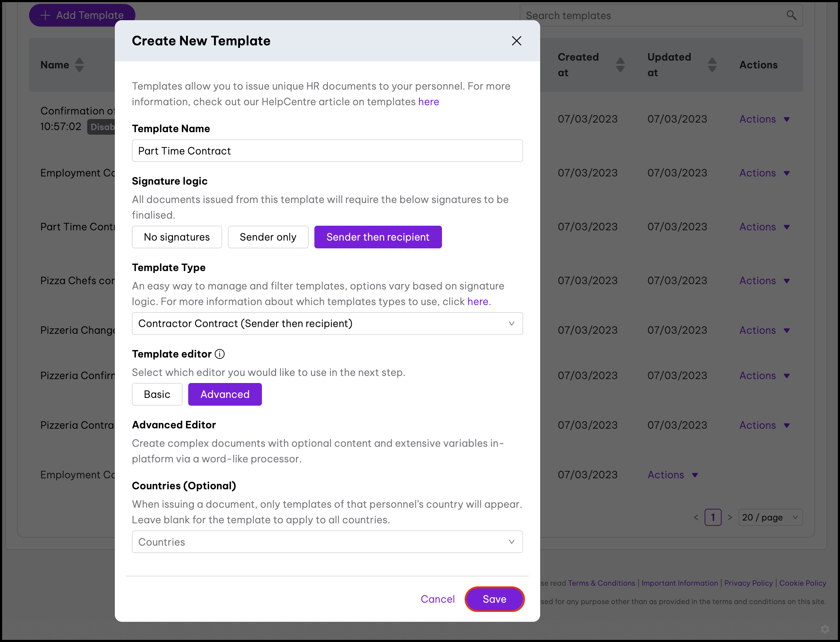Cancel template creation
The height and width of the screenshot is (642, 840).
tap(438, 599)
